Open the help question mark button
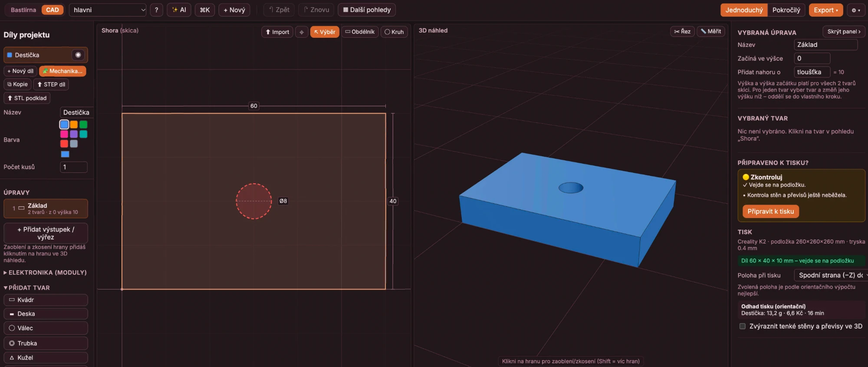The width and height of the screenshot is (868, 367). tap(156, 10)
